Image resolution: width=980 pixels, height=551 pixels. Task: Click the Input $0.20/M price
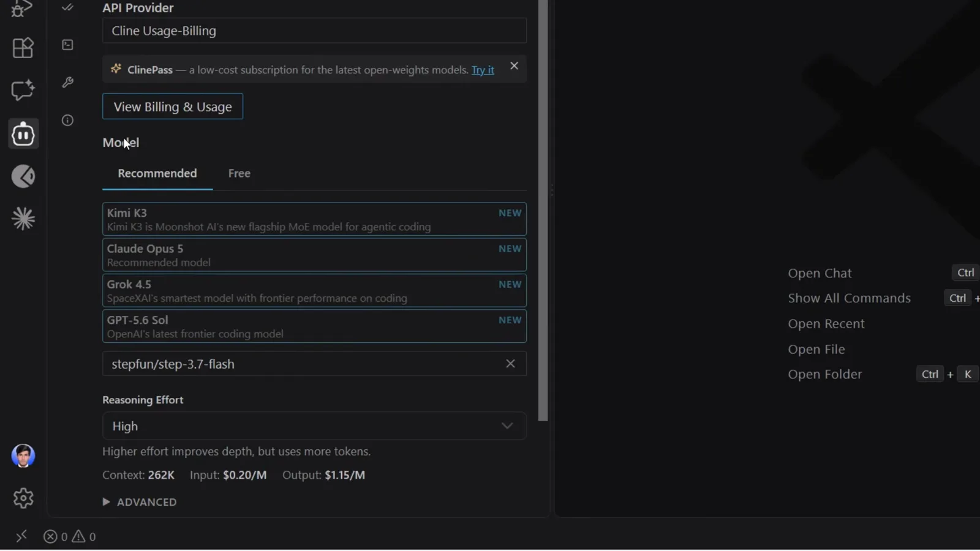(x=244, y=475)
